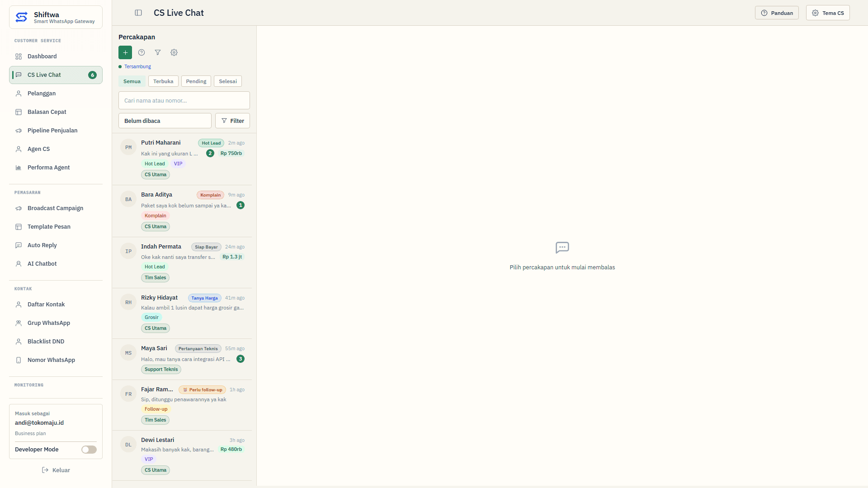868x488 pixels.
Task: Click Putri Maharani's PM avatar
Action: coord(128,147)
